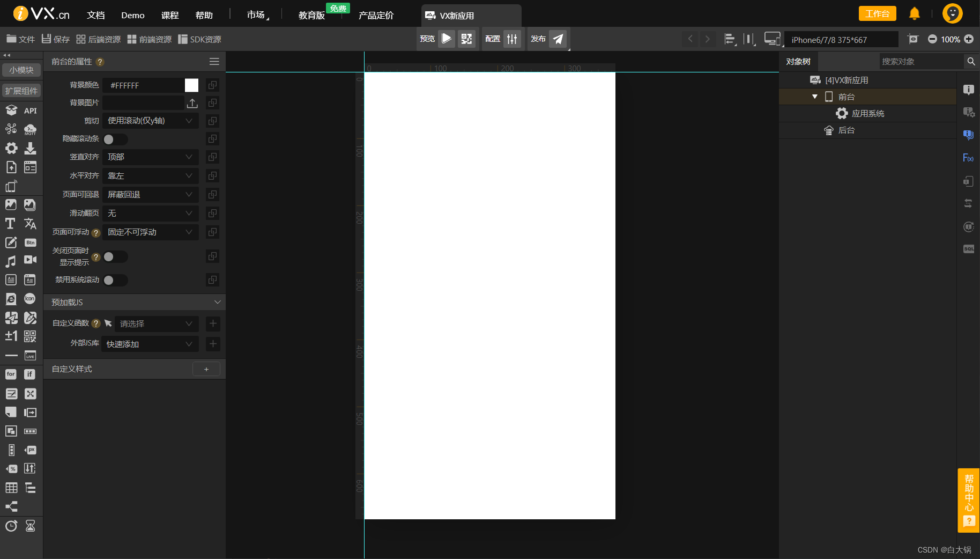Viewport: 980px width, 559px height.
Task: Pick the Btn button component
Action: 30,242
